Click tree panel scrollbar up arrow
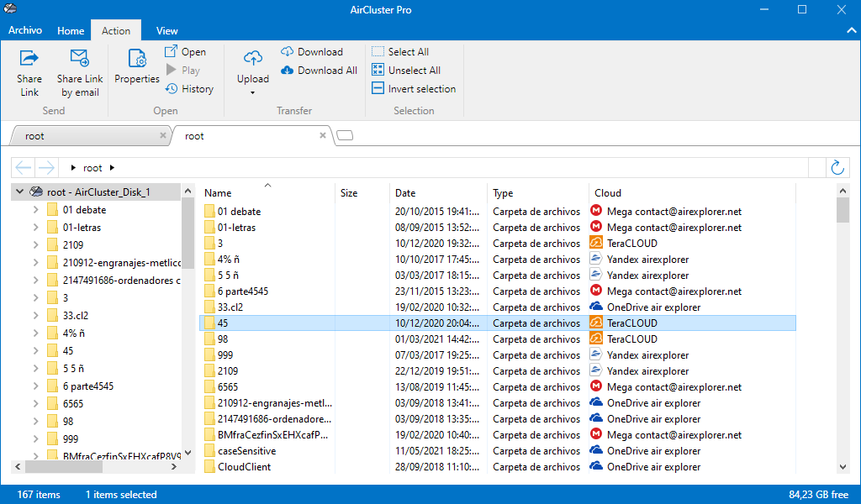 click(x=188, y=191)
